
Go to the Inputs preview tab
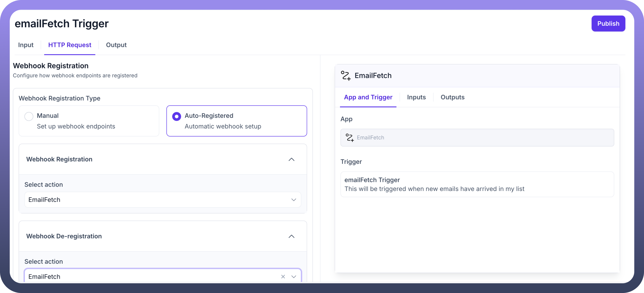coord(416,97)
